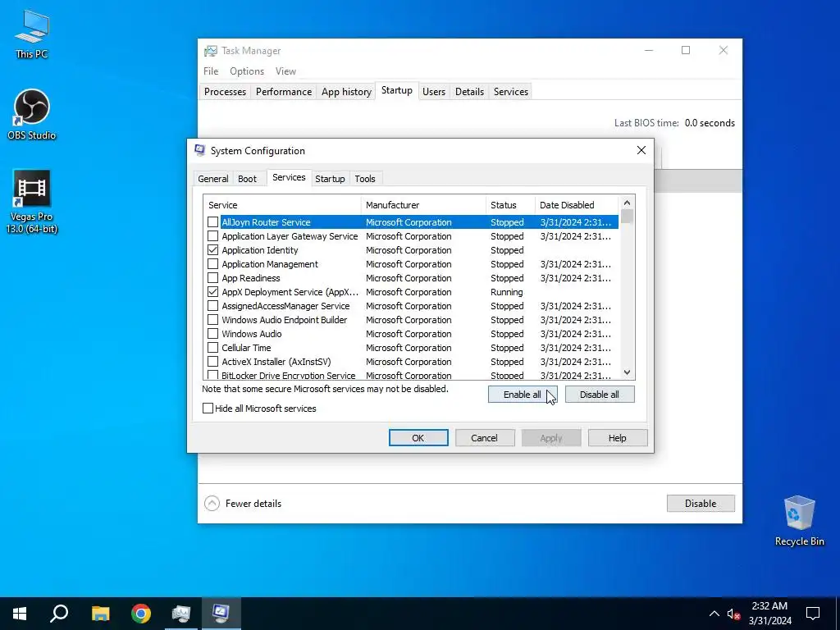Open System Configuration Startup tab
This screenshot has height=630, width=840.
click(330, 179)
